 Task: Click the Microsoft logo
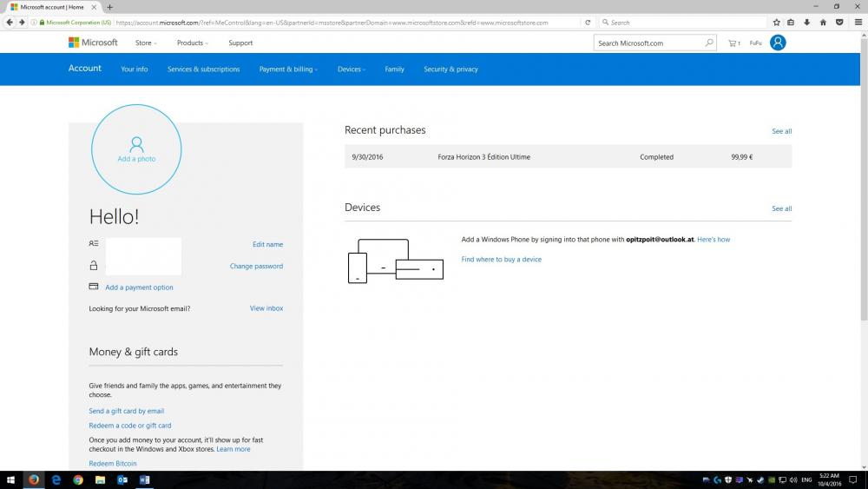pyautogui.click(x=93, y=43)
